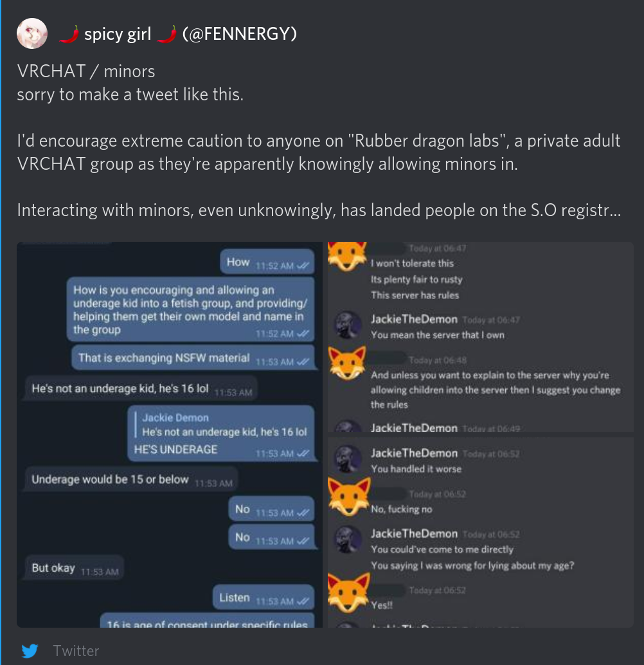Screen dimensions: 644x665
Task: Click the fox avatar beside 'No, fucking no'
Action: pyautogui.click(x=349, y=496)
